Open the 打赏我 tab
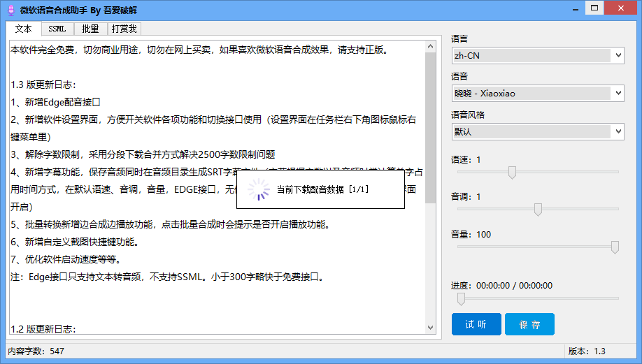The width and height of the screenshot is (642, 364). click(x=124, y=29)
